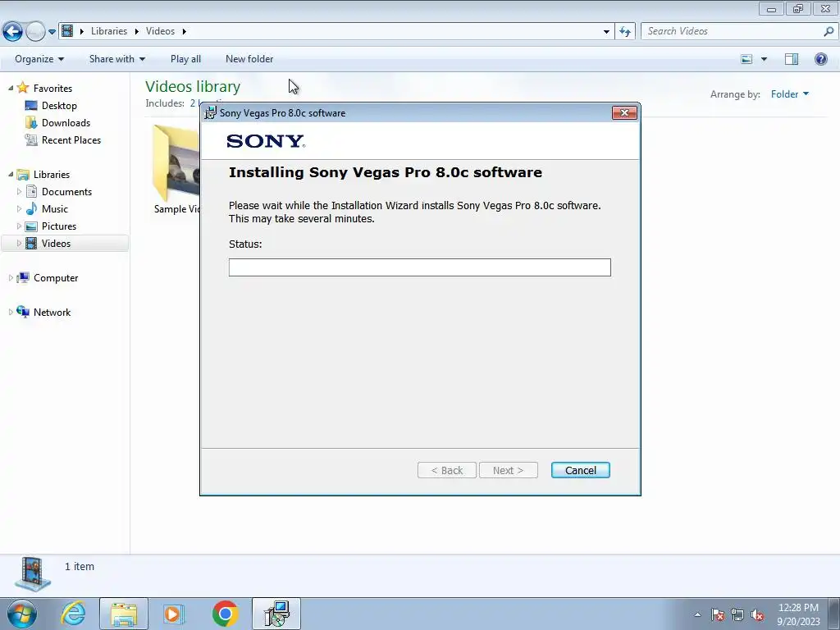This screenshot has height=630, width=840.
Task: Open the Arrange by Folder dropdown
Action: [x=790, y=94]
